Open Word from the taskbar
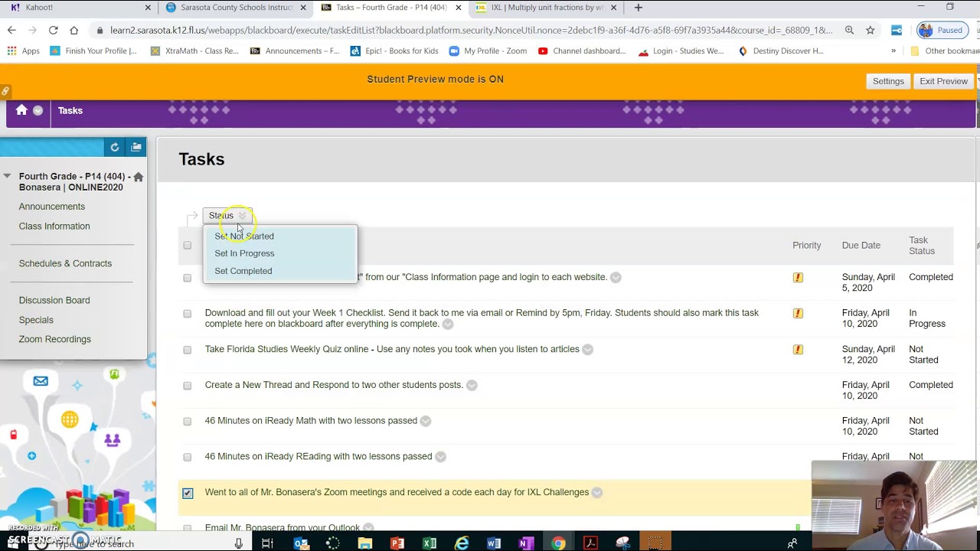The height and width of the screenshot is (551, 980). coord(494,543)
